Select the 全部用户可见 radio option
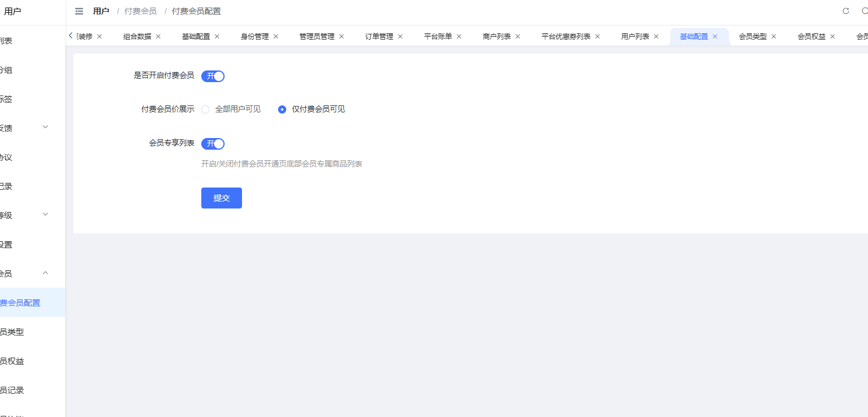 (205, 109)
